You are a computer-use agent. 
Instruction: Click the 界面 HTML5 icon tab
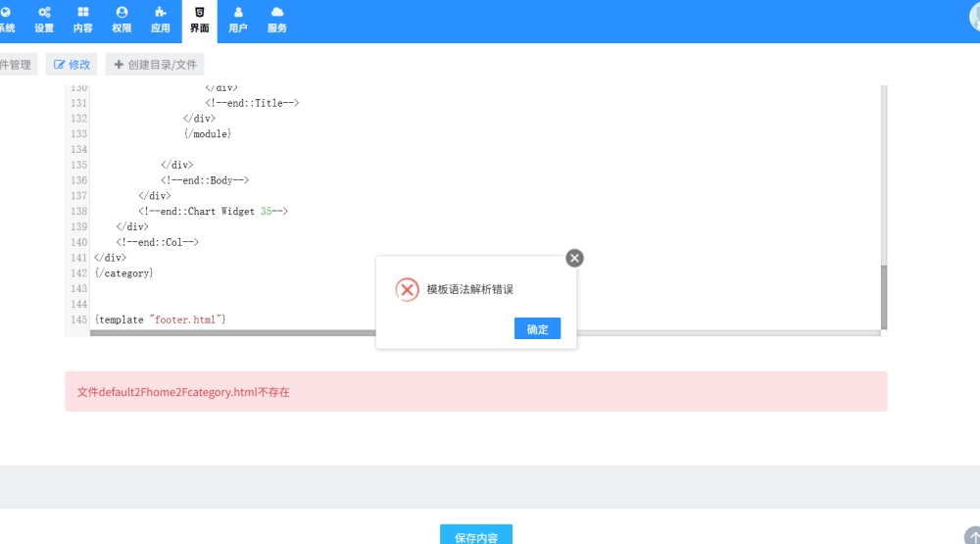click(x=199, y=13)
